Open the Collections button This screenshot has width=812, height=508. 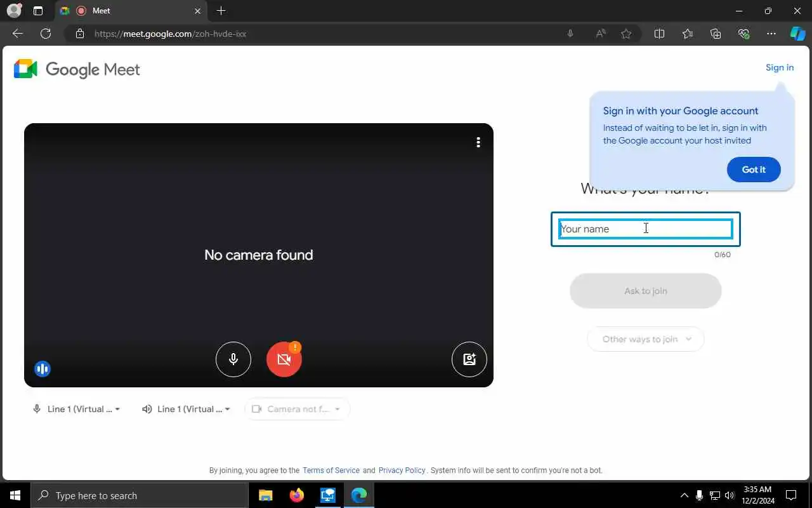pos(716,34)
